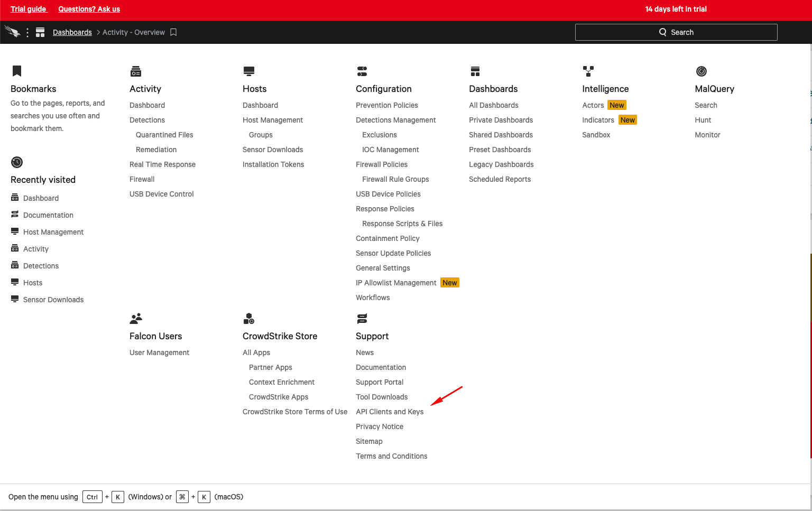The image size is (812, 511).
Task: Click the Falcon Users people icon
Action: [x=136, y=319]
